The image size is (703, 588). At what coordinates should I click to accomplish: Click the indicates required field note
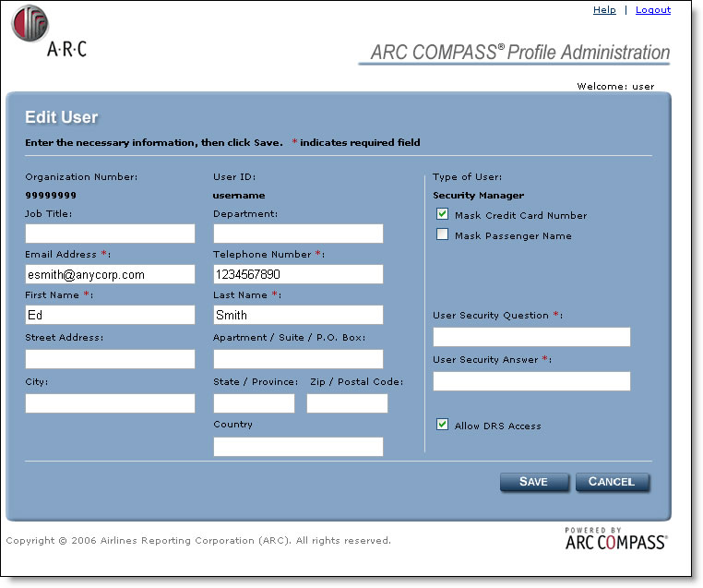coord(360,143)
